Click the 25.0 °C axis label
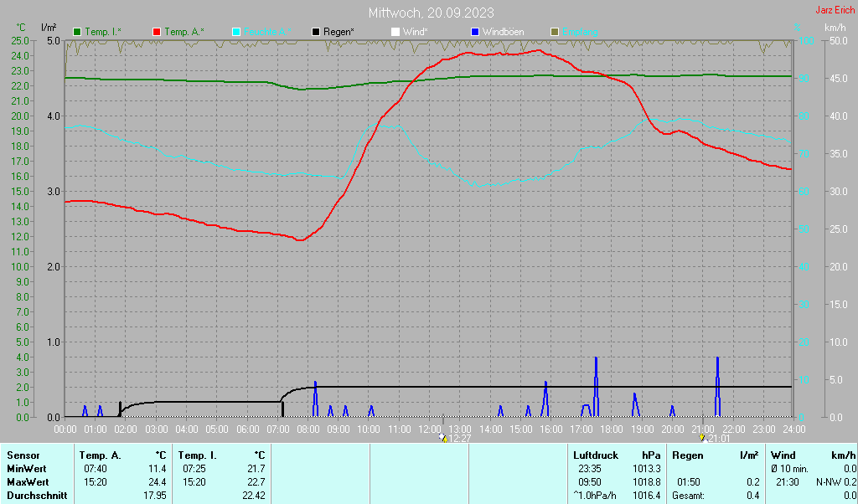This screenshot has height=504, width=858. 20,41
